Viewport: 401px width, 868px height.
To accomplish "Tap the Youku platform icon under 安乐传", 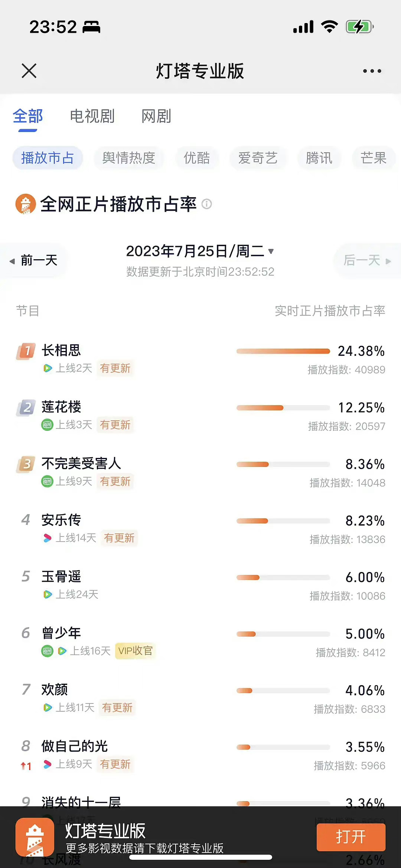I will (47, 538).
